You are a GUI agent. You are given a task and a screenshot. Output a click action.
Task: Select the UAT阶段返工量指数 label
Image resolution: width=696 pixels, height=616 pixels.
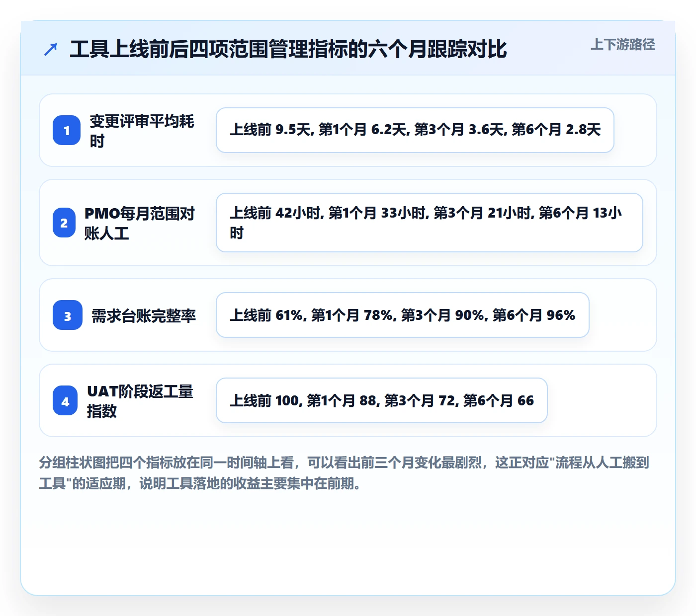(x=140, y=401)
